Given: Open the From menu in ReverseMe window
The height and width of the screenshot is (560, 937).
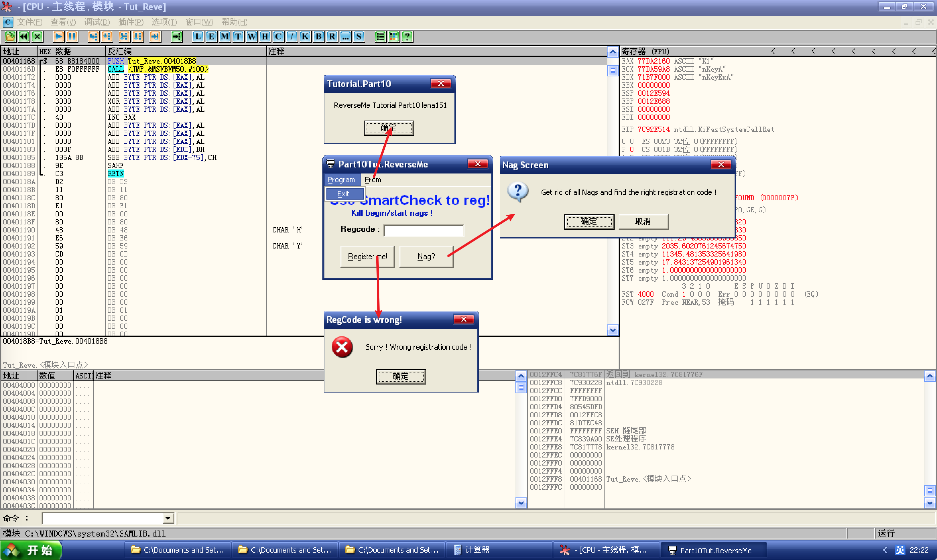Looking at the screenshot, I should click(x=373, y=180).
